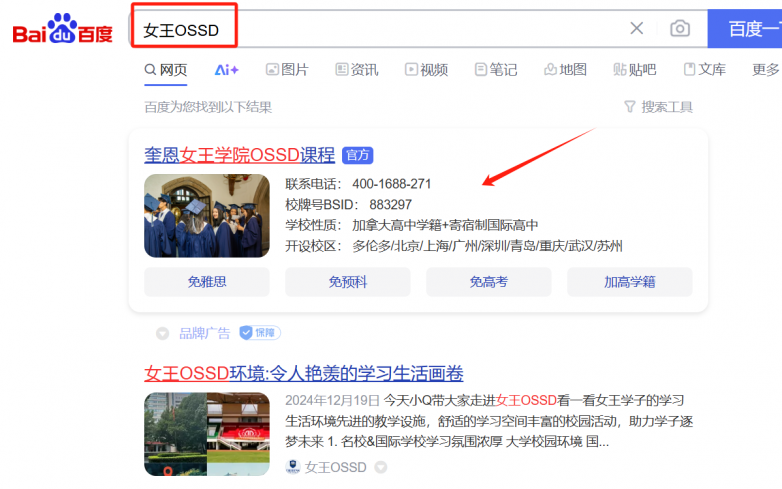This screenshot has width=782, height=489.
Task: Click the 加高学籍 button
Action: pyautogui.click(x=629, y=282)
